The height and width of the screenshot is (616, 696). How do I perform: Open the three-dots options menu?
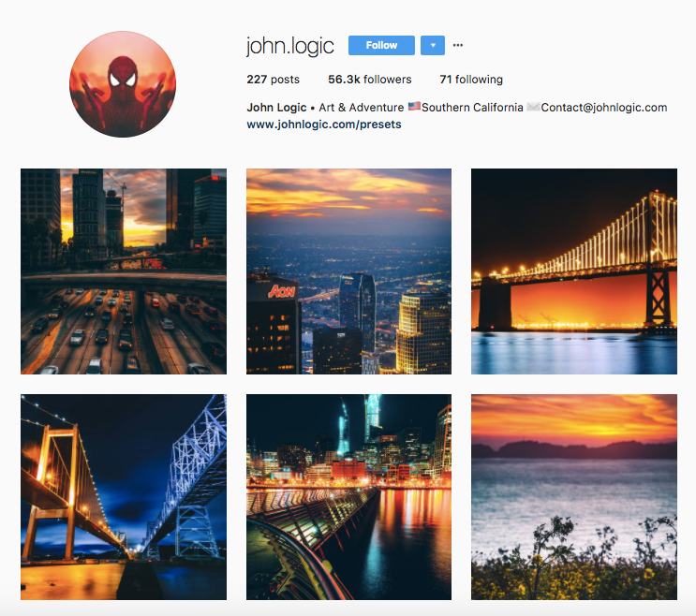coord(458,45)
